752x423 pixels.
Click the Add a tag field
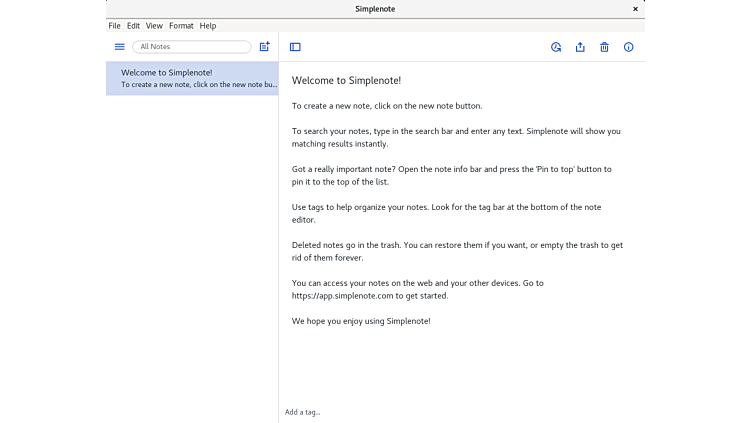point(303,412)
